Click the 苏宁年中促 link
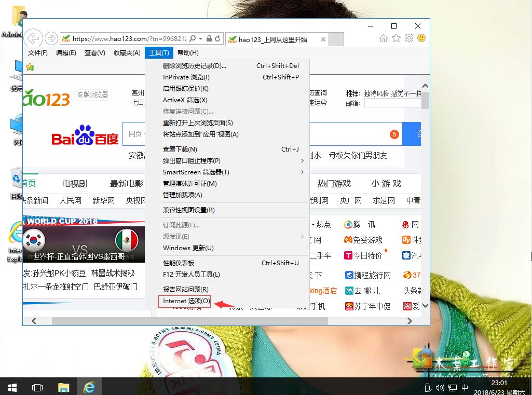The width and height of the screenshot is (532, 395). tap(368, 306)
